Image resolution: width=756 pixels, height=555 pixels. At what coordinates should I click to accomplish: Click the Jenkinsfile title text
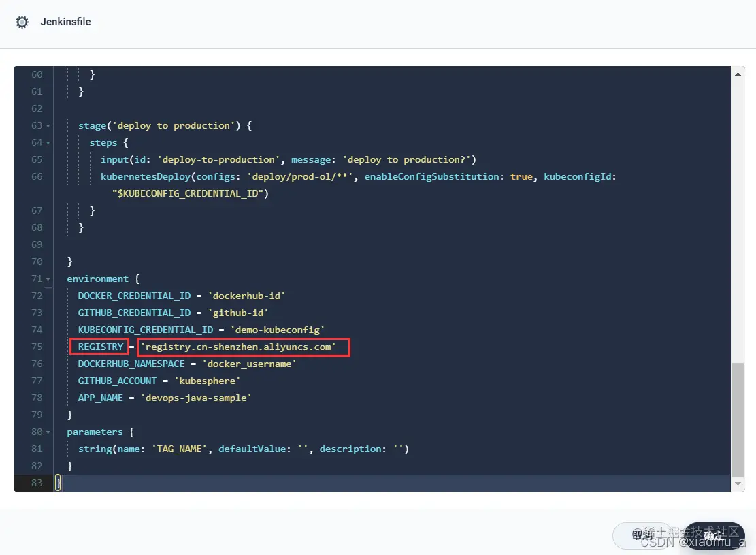[x=65, y=22]
